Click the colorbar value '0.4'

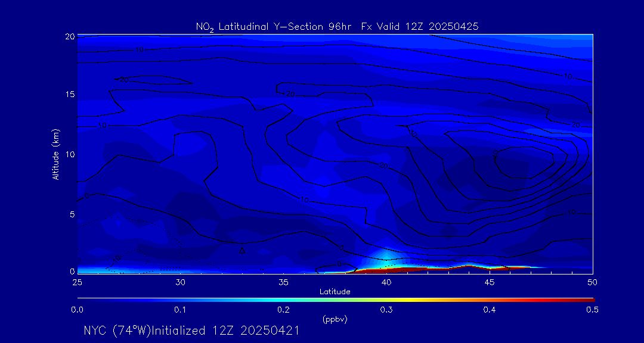490,310
